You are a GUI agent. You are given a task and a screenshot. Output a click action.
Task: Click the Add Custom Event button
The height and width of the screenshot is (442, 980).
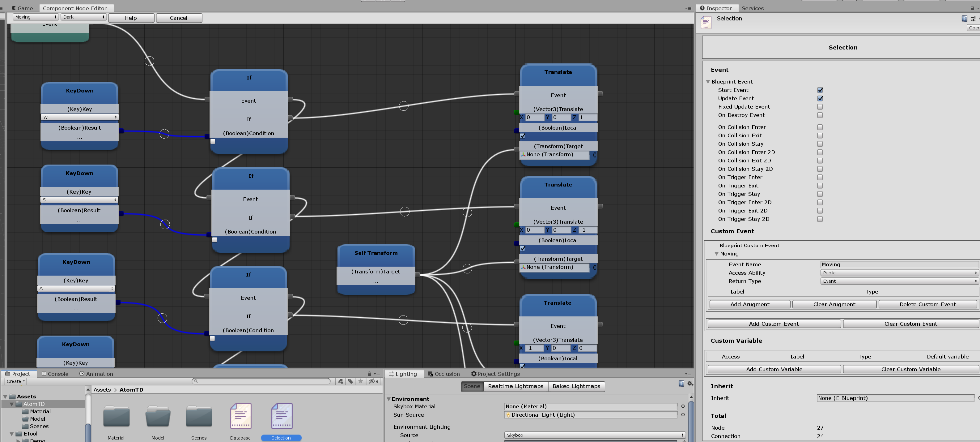tap(774, 324)
